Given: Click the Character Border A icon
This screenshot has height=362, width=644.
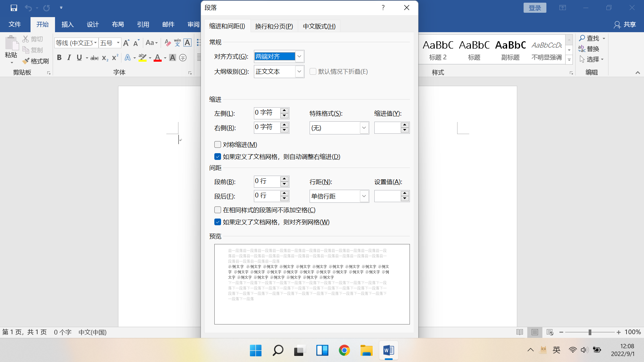Looking at the screenshot, I should 187,43.
